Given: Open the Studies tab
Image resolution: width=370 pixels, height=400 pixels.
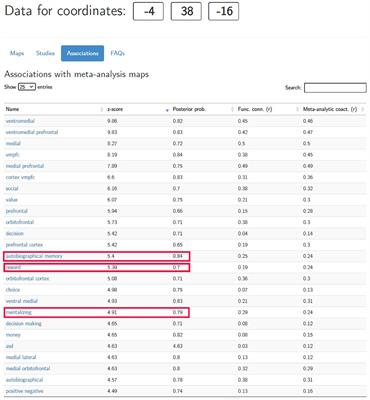Looking at the screenshot, I should click(45, 53).
